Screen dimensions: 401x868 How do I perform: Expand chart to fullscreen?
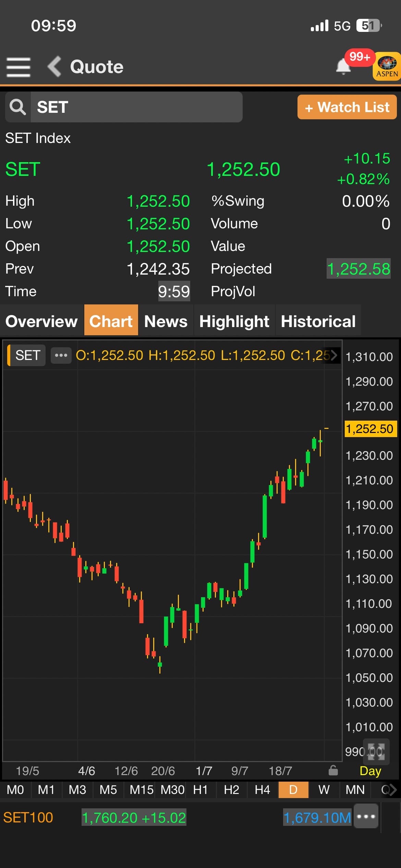376,752
